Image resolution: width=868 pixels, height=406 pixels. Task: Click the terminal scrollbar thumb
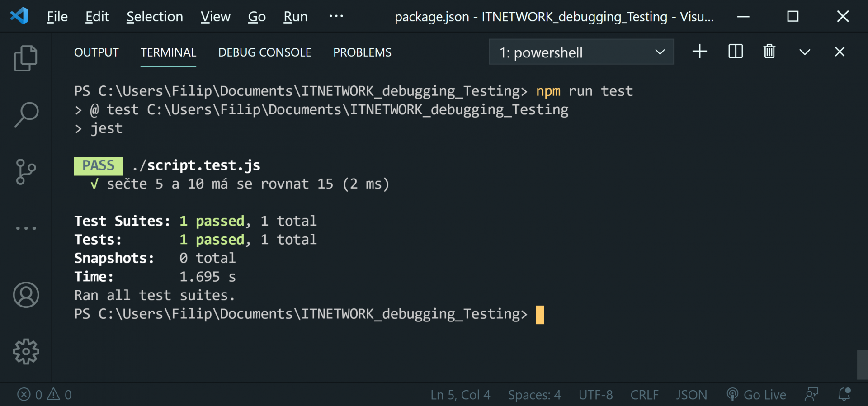[863, 365]
